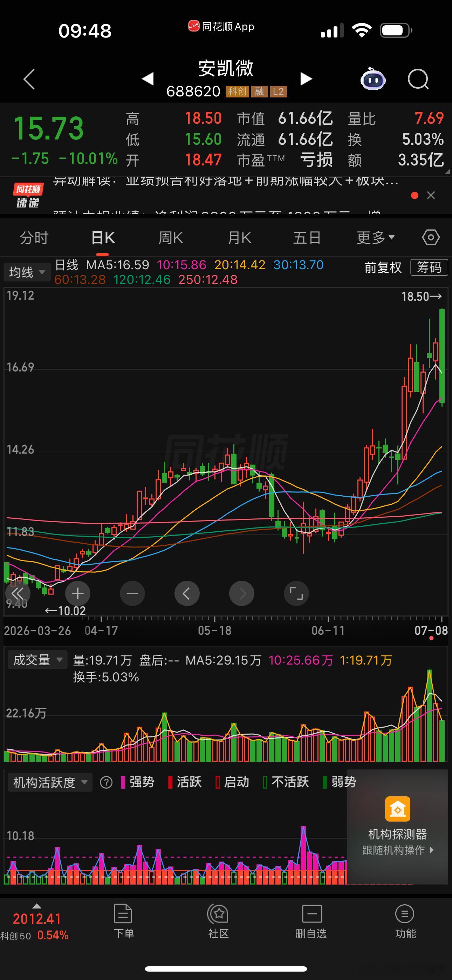452x980 pixels.
Task: Jump to earliest data double-arrow button
Action: pos(18,593)
